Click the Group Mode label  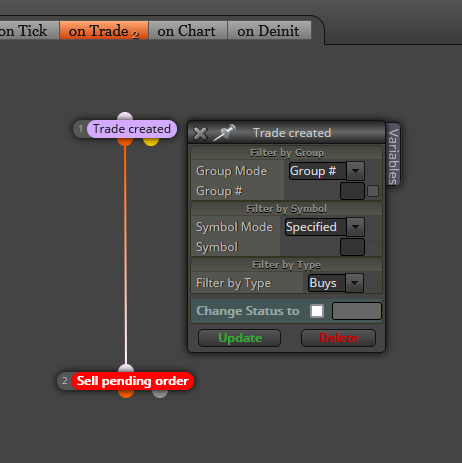pos(232,171)
